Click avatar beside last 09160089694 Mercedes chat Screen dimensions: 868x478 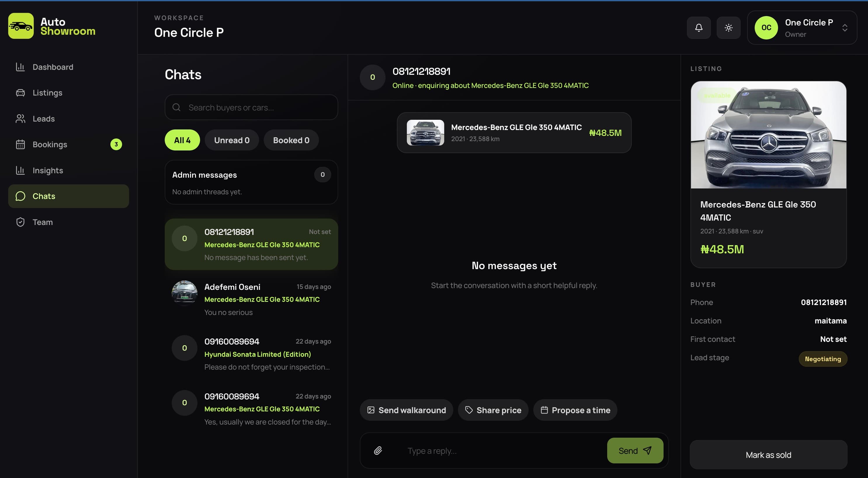184,403
